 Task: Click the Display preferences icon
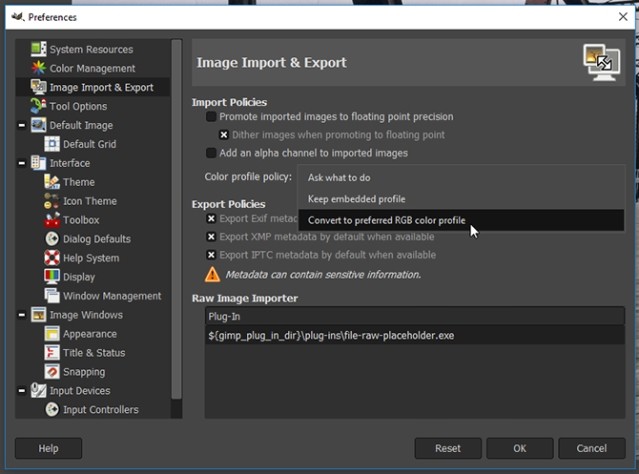(53, 277)
